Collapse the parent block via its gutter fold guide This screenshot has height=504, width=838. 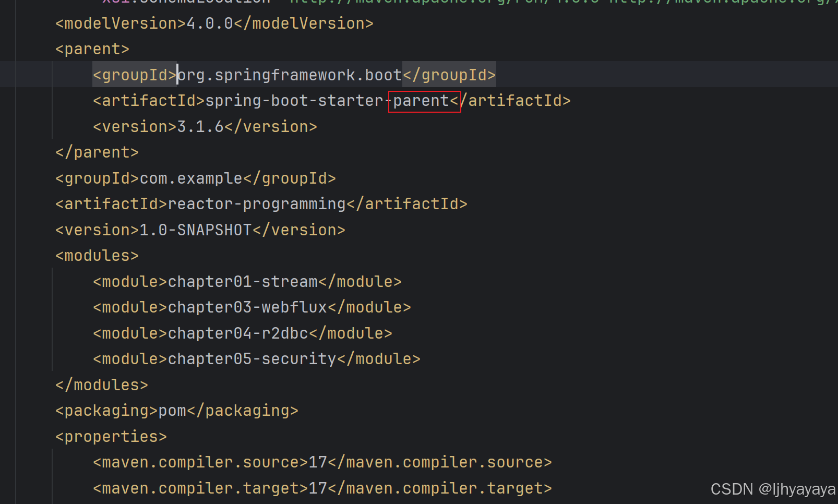tap(51, 99)
